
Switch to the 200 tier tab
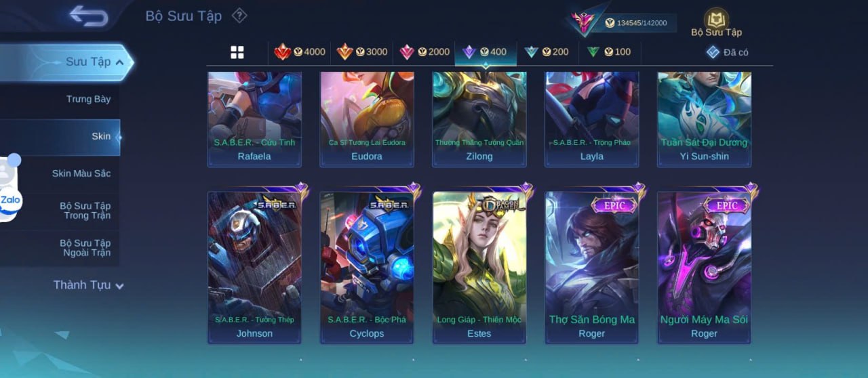click(x=547, y=52)
